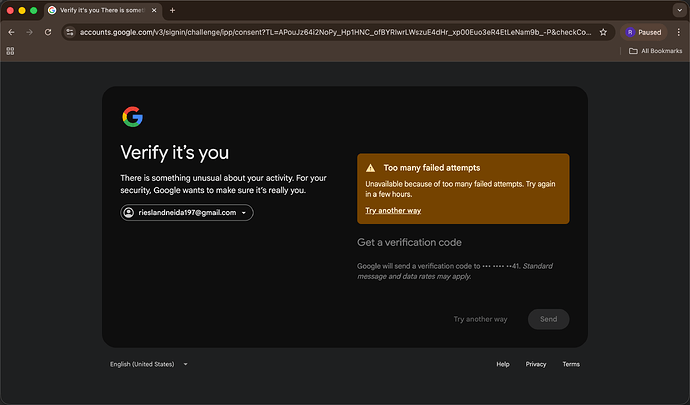Open the Privacy link
Screen dimensions: 690x405
pos(536,364)
